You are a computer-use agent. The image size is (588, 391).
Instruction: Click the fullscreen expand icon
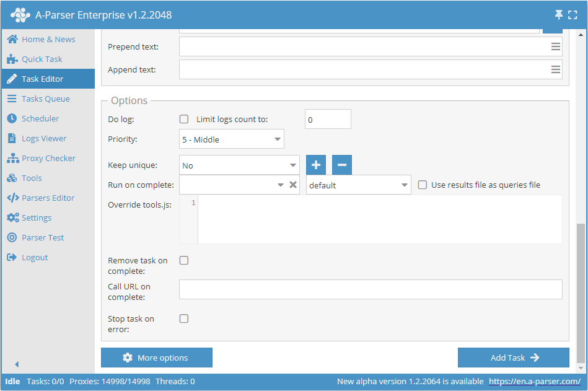click(572, 14)
